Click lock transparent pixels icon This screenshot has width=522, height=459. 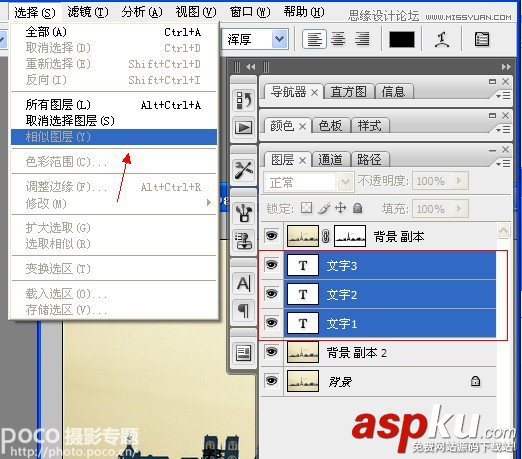306,208
